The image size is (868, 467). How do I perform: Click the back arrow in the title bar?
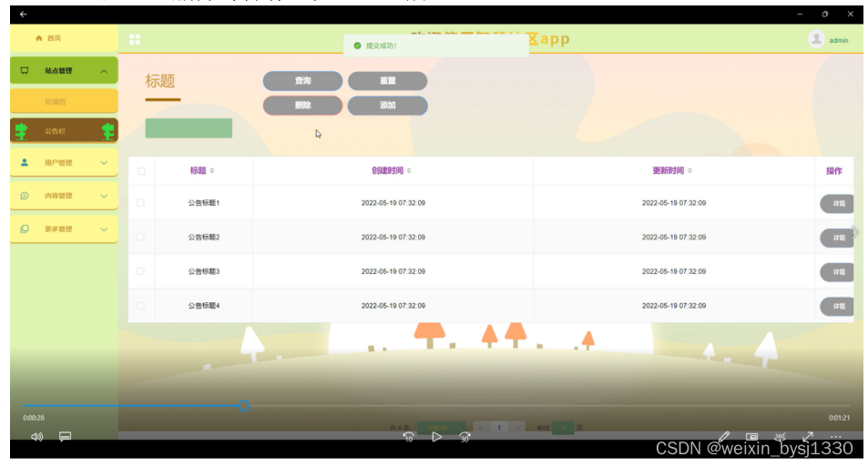(24, 14)
